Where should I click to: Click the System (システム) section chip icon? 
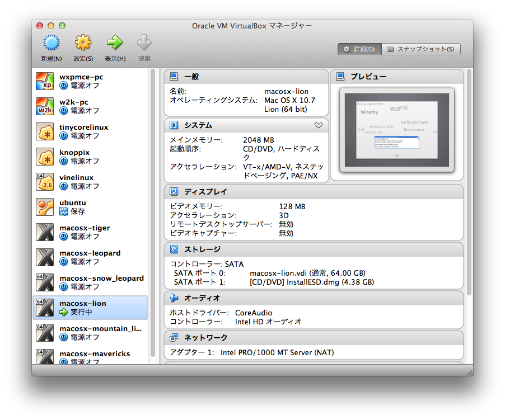click(174, 125)
